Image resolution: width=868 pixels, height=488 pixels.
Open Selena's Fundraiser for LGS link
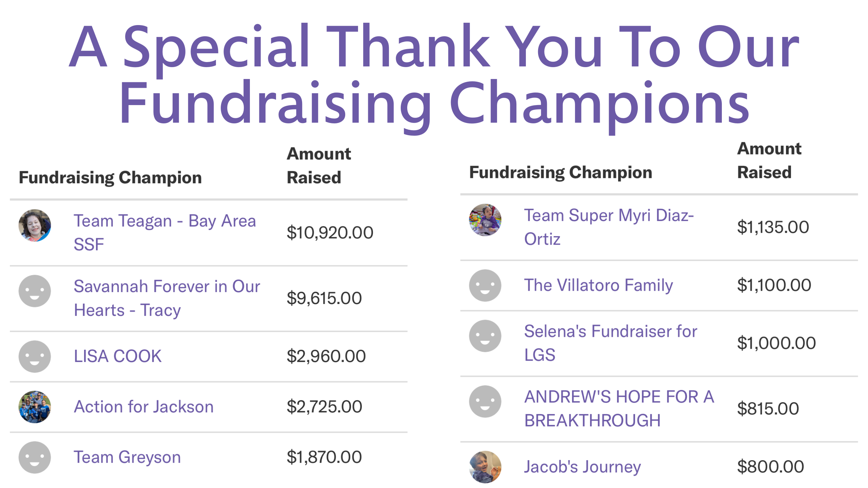(x=611, y=343)
